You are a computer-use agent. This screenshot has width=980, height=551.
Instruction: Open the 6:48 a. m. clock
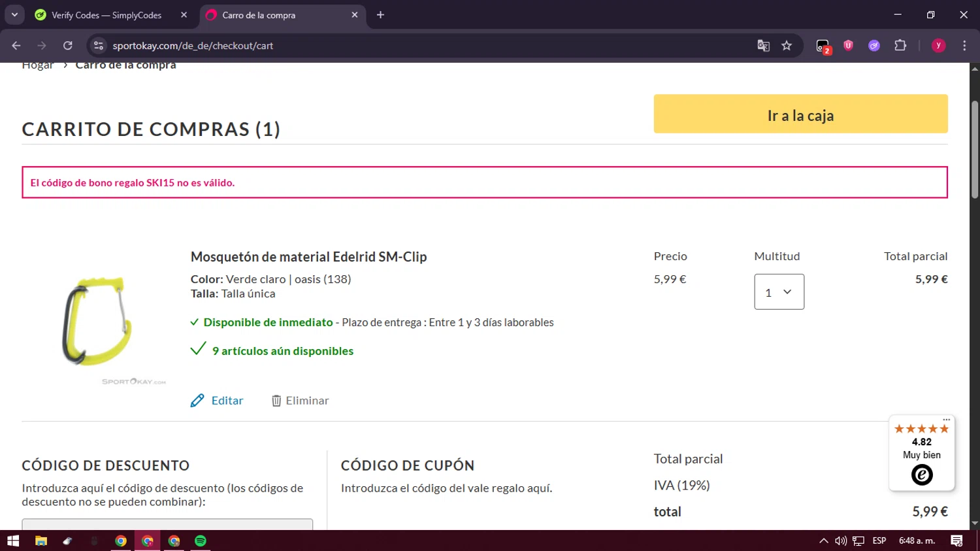pos(917,541)
